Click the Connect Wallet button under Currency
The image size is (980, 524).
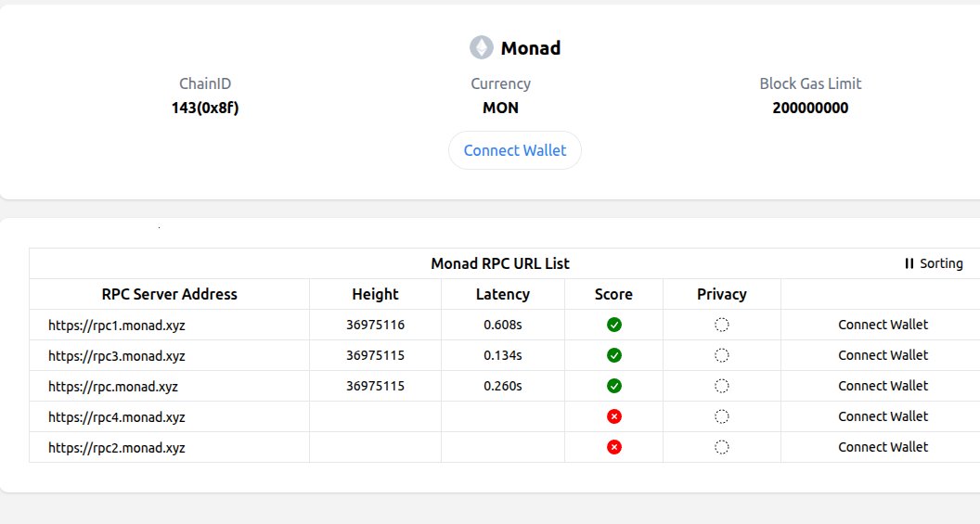coord(515,150)
